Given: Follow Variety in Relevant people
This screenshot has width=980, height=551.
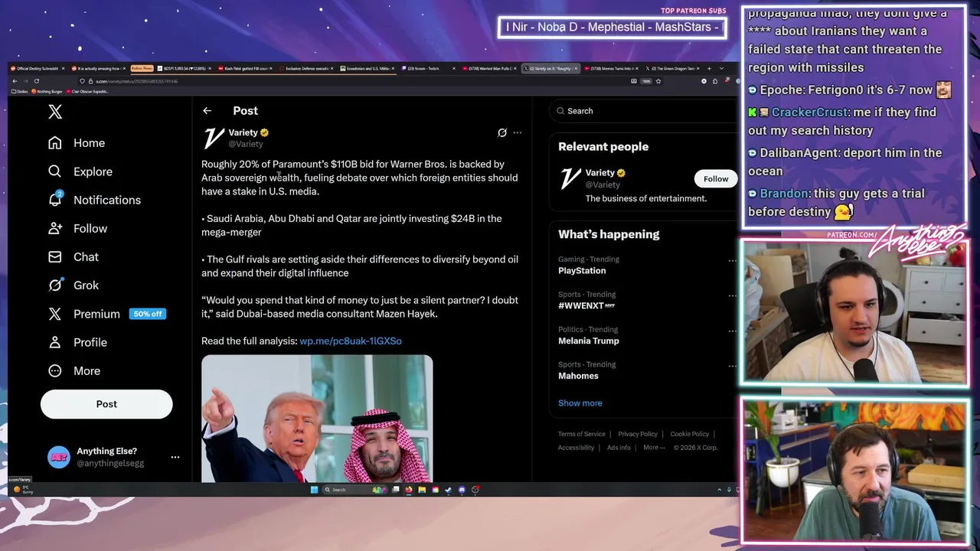Looking at the screenshot, I should [716, 179].
